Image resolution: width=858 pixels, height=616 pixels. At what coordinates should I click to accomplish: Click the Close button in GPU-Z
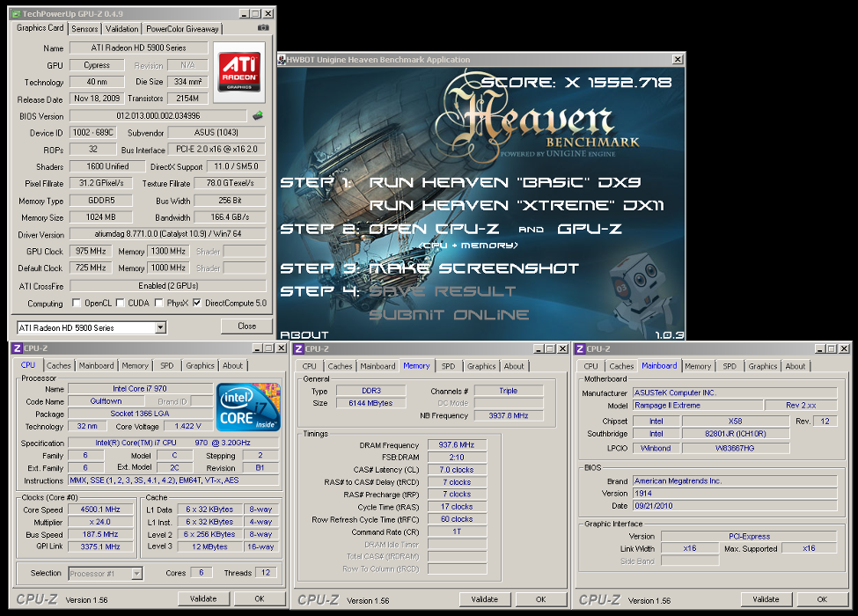click(246, 326)
